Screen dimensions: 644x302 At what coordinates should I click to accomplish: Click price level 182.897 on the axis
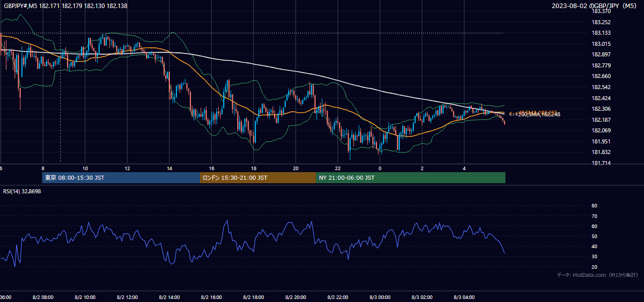click(x=601, y=54)
